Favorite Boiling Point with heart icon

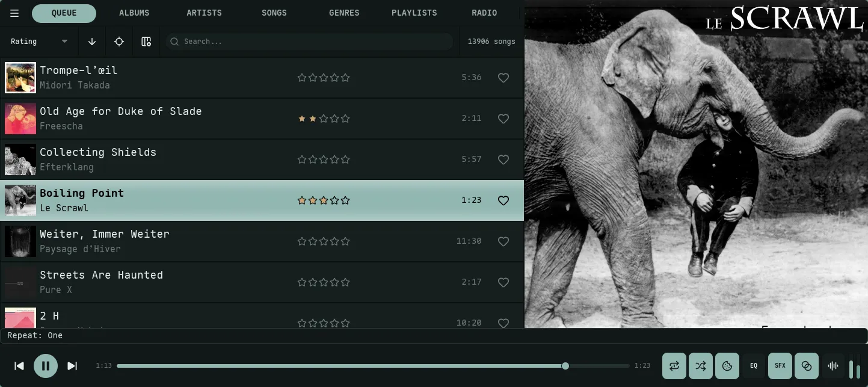503,200
